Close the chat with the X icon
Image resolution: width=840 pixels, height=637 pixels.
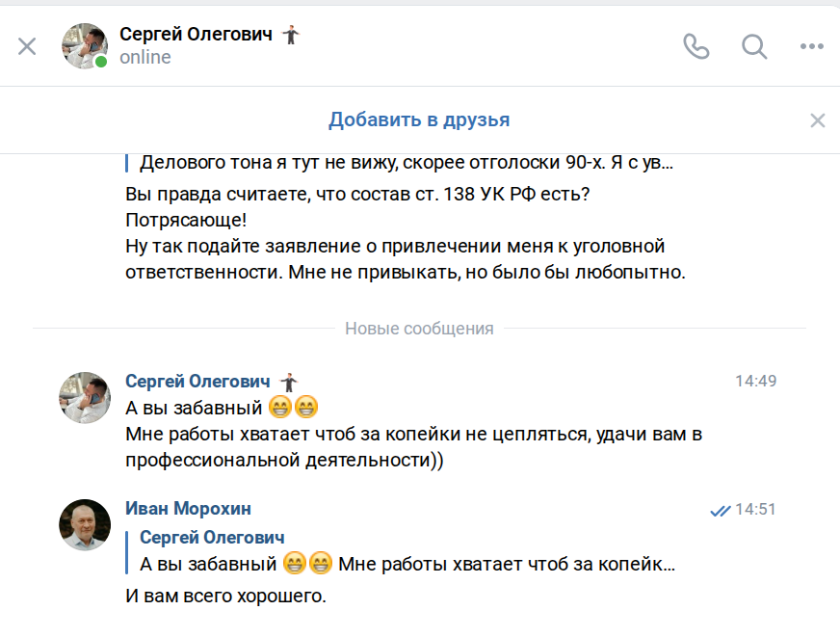[27, 46]
